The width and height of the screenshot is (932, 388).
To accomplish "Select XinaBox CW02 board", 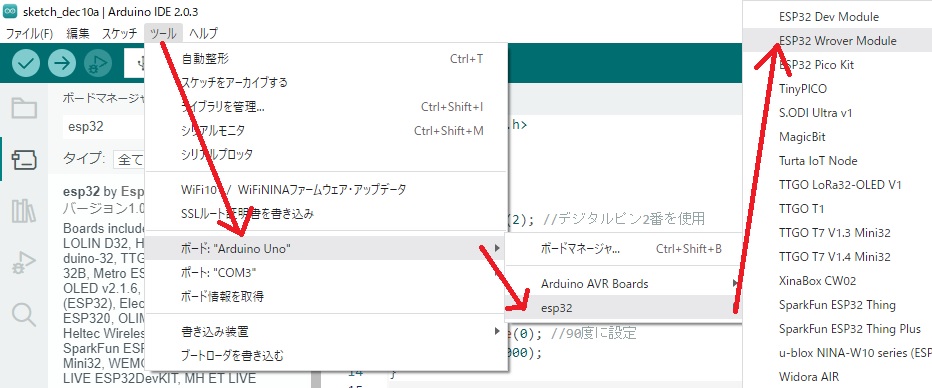I will (837, 280).
